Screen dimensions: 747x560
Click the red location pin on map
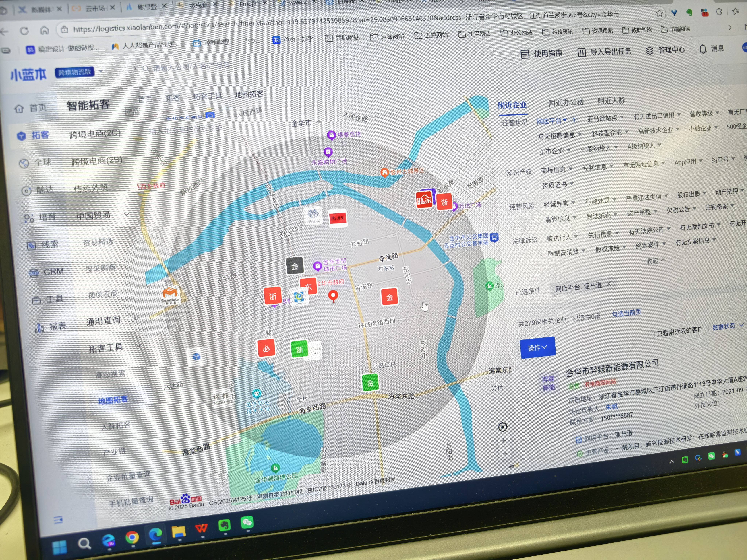(x=333, y=295)
